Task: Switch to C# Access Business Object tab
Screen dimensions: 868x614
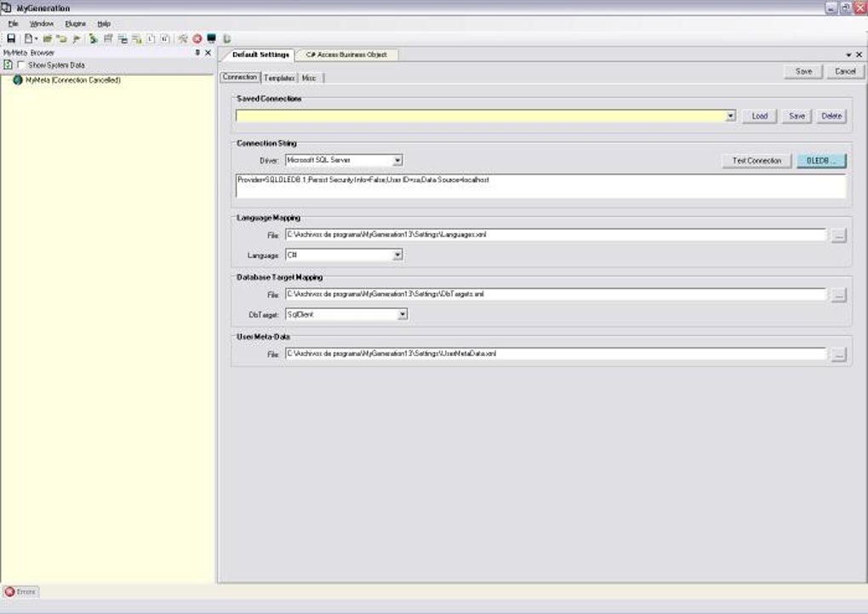Action: tap(346, 55)
